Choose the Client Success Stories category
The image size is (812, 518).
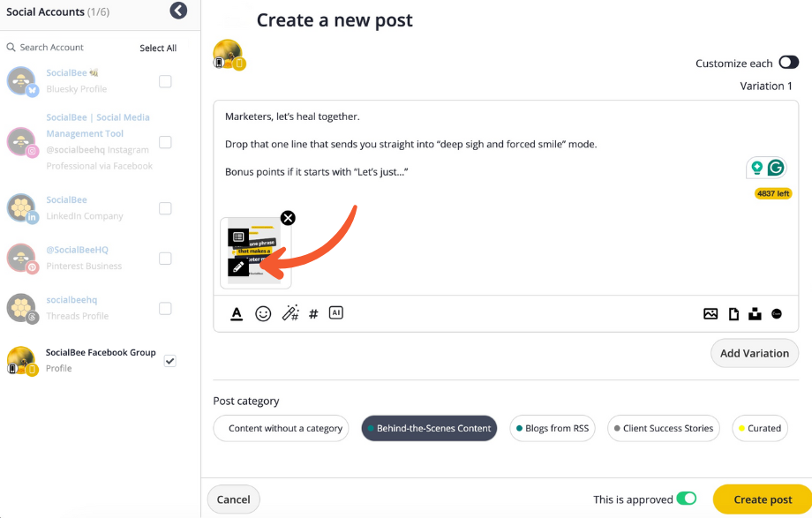click(663, 428)
